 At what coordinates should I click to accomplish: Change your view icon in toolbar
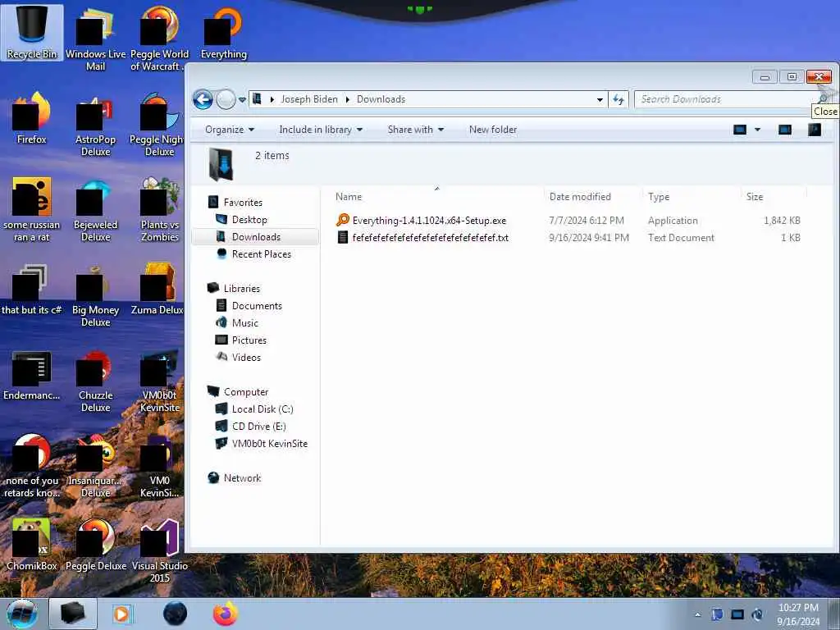pos(740,130)
